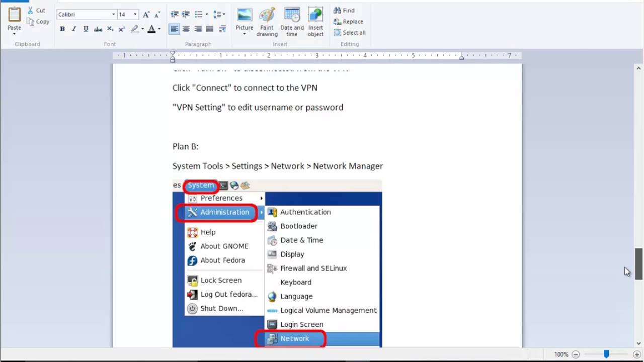Click 'Login Screen' in the embedded picture
644x362 pixels.
tap(301, 325)
